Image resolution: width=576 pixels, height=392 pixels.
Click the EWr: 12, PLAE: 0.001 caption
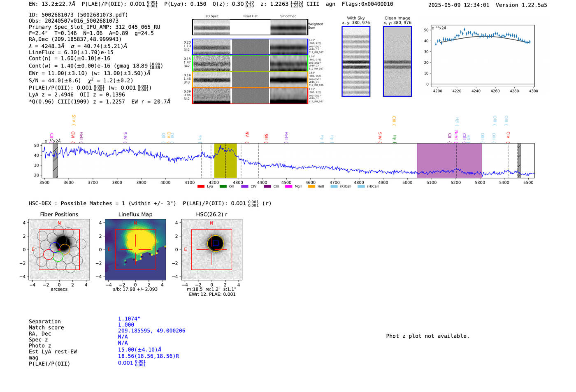tap(212, 295)
